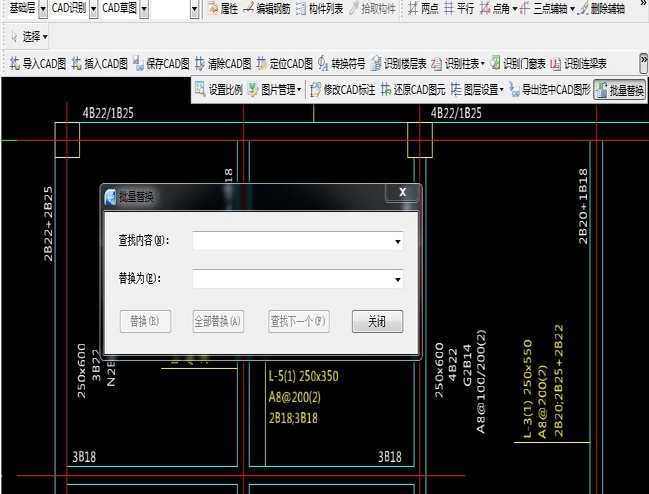
Task: Click 插入CAD图 insert button
Action: click(x=99, y=63)
